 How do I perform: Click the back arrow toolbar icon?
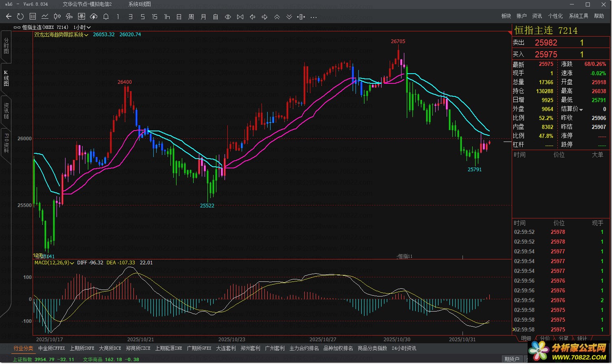click(x=9, y=17)
